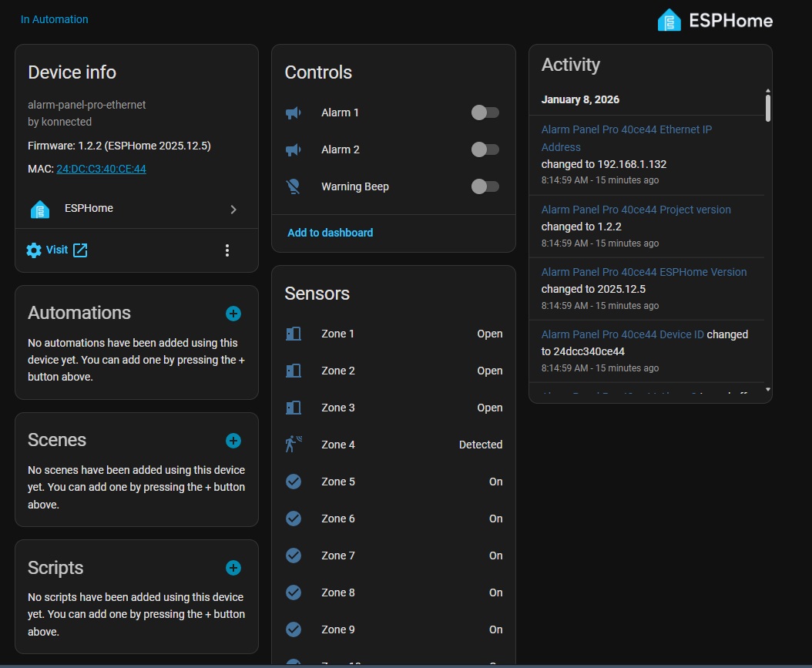
Task: Toggle the Warning Beep switch
Action: point(485,186)
